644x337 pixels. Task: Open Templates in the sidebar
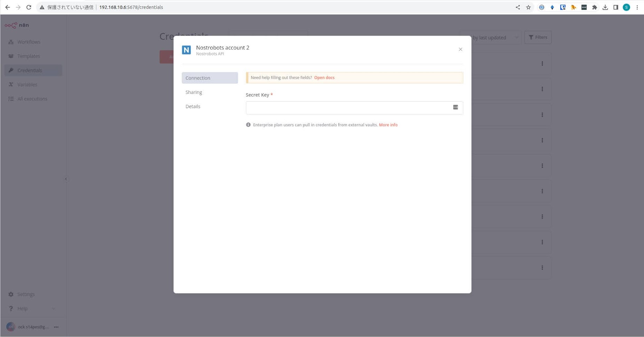(x=33, y=56)
